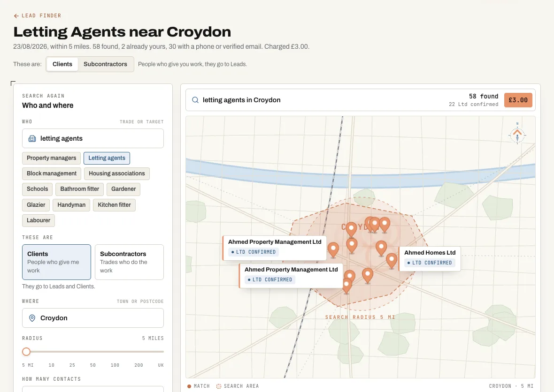
Task: Click the location pin icon in Where field
Action: (32, 318)
